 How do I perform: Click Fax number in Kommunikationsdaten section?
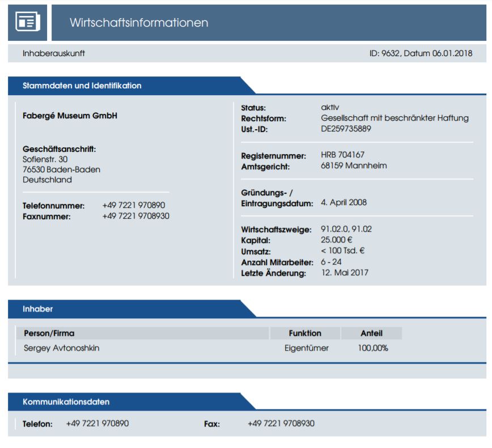(281, 423)
